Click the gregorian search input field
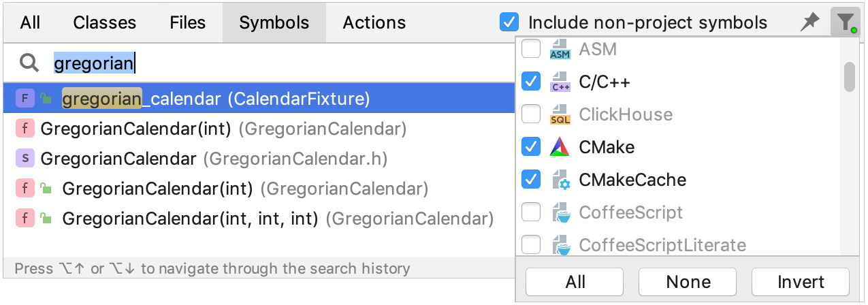868x305 pixels. 272,63
